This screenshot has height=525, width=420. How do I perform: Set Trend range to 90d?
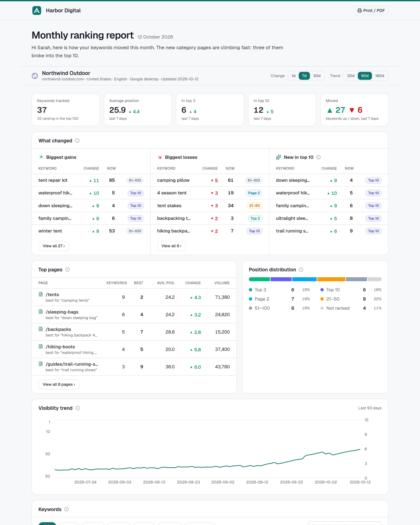(x=365, y=76)
